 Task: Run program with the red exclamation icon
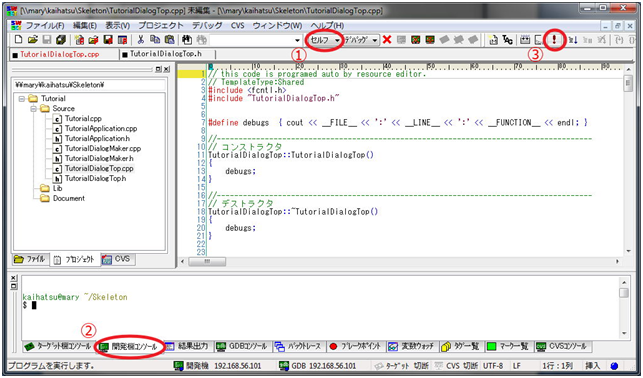point(554,40)
